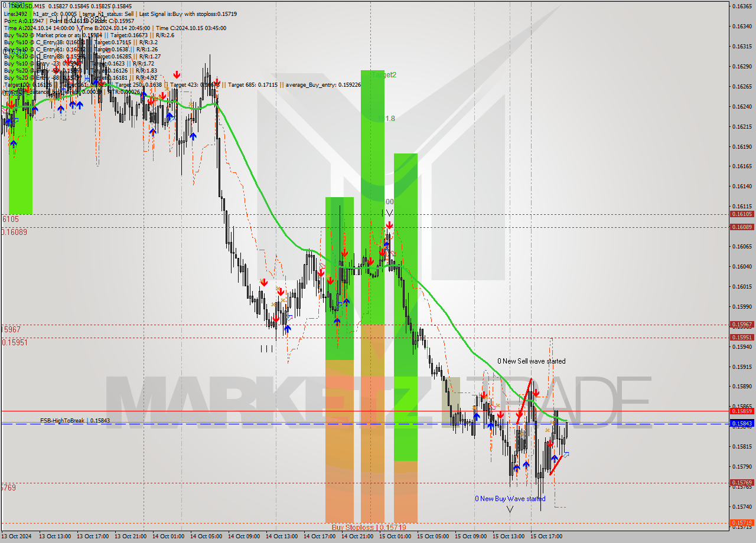Click the '14 Oct 17:00' time axis label
This screenshot has width=756, height=543.
click(x=320, y=537)
